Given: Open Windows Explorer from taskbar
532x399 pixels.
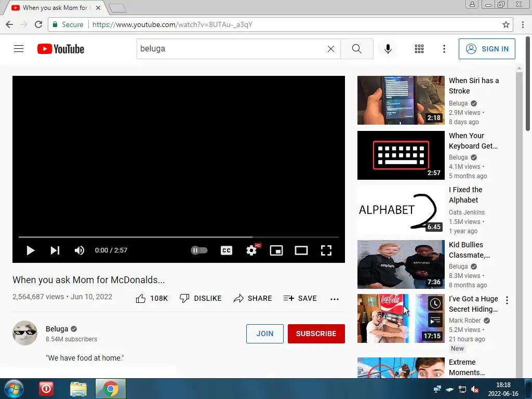Looking at the screenshot, I should click(78, 389).
